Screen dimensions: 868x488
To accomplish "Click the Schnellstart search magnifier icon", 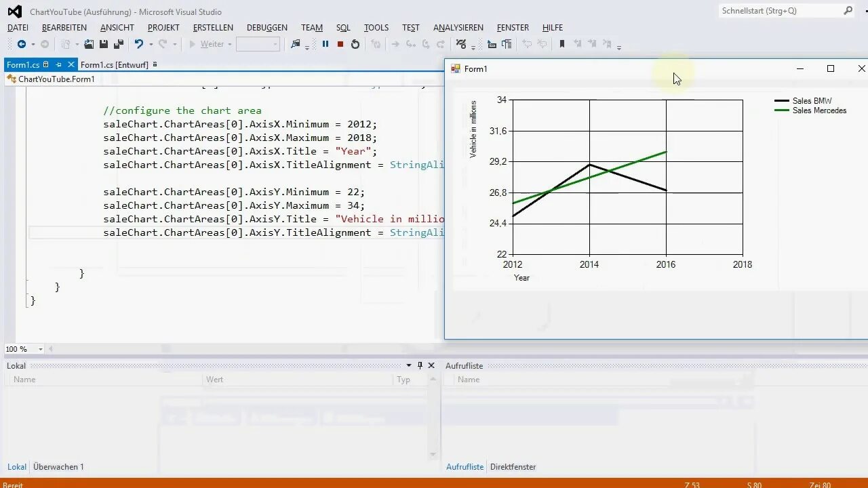I will click(848, 11).
